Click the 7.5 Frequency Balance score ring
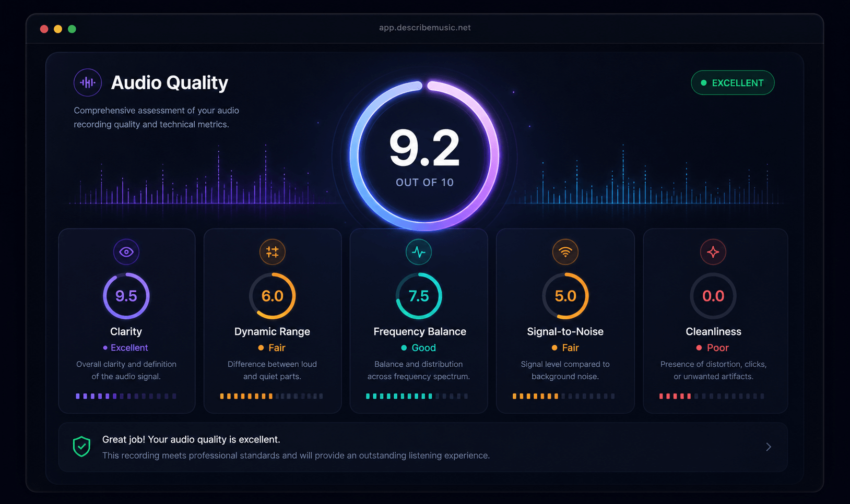 (x=419, y=296)
